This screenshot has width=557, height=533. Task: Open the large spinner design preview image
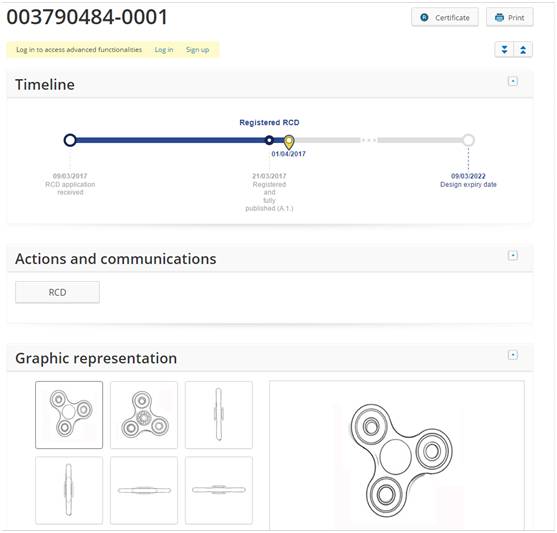(397, 456)
